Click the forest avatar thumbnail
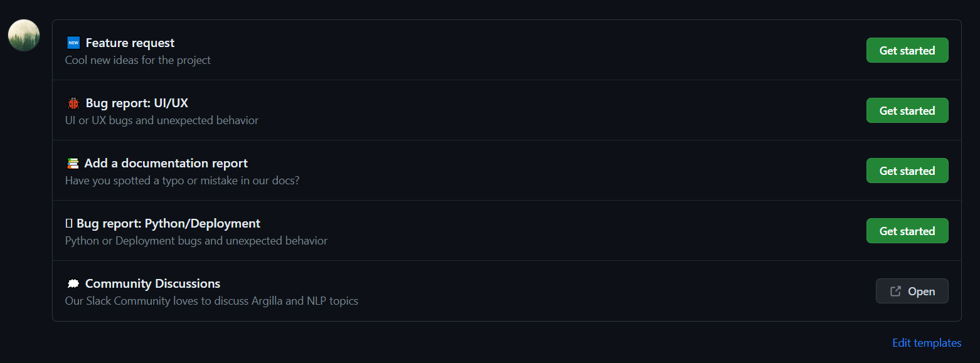 point(24,36)
